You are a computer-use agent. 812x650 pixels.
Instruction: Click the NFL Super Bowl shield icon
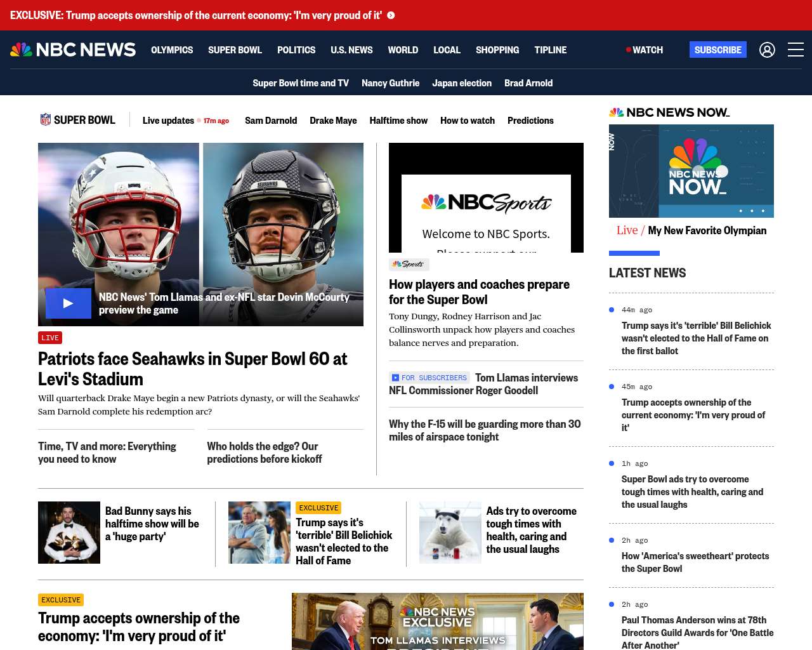pos(46,119)
